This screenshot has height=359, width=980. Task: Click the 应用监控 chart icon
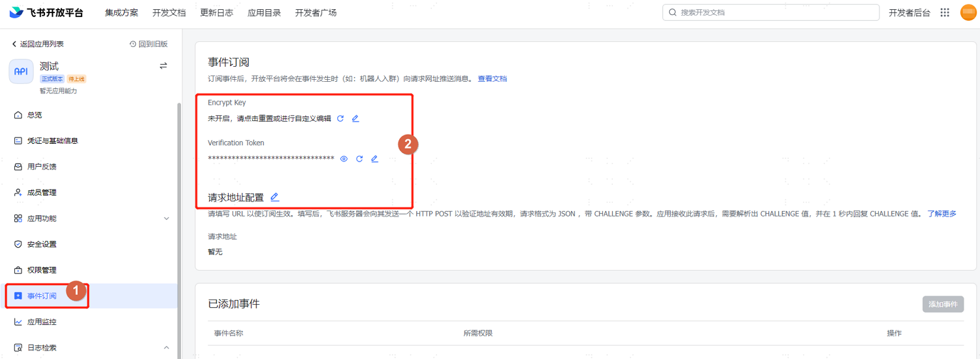[18, 322]
